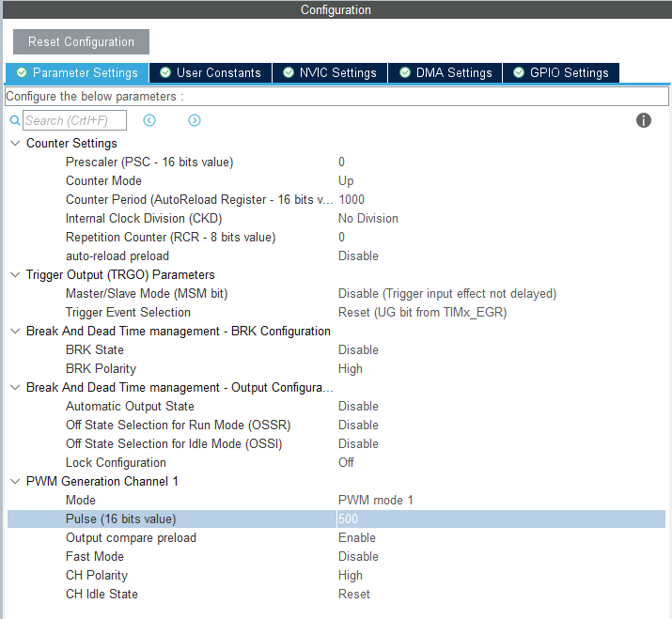Select Lock Configuration label
Viewport: 672px width, 619px height.
pos(116,463)
